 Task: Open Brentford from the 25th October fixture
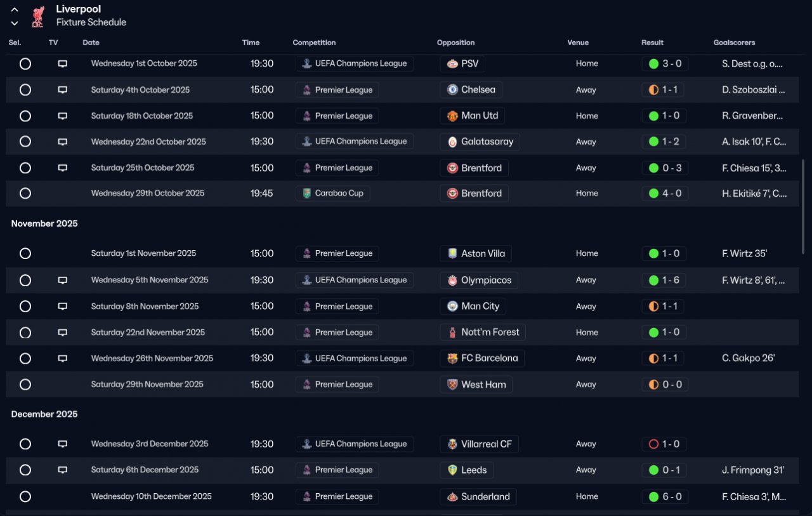[474, 168]
